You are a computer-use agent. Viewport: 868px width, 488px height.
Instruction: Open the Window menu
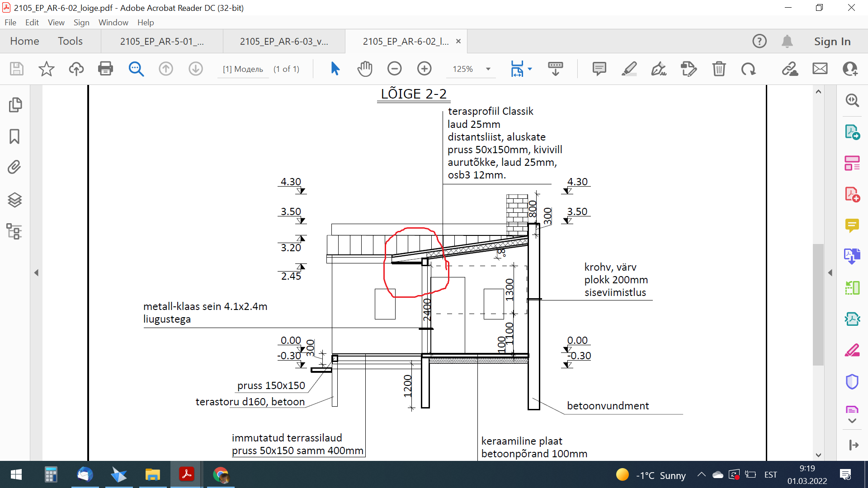pyautogui.click(x=113, y=23)
